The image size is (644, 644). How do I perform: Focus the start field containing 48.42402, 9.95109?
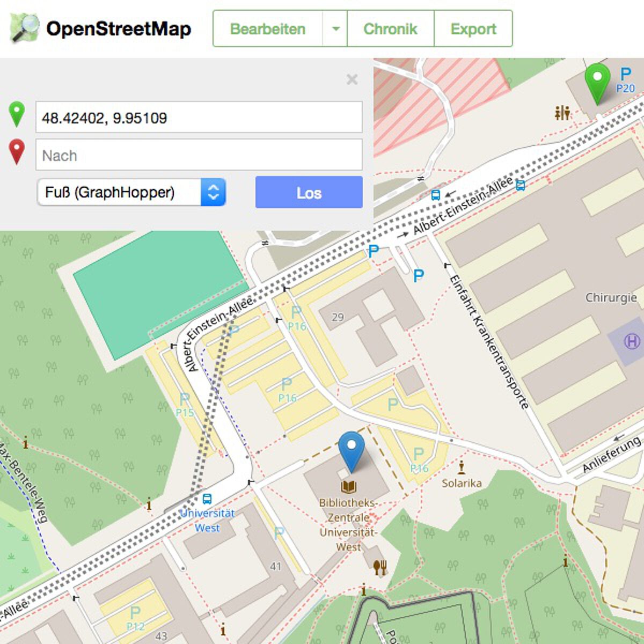[x=199, y=117]
